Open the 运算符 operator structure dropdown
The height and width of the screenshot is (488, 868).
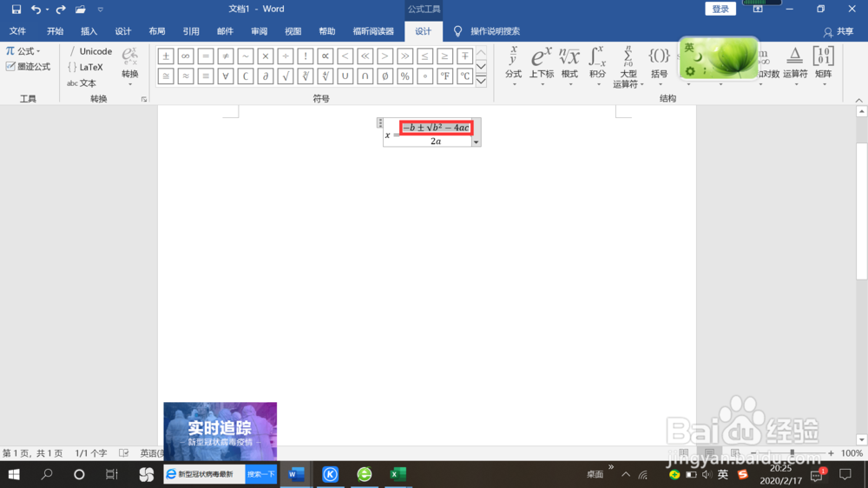point(795,67)
